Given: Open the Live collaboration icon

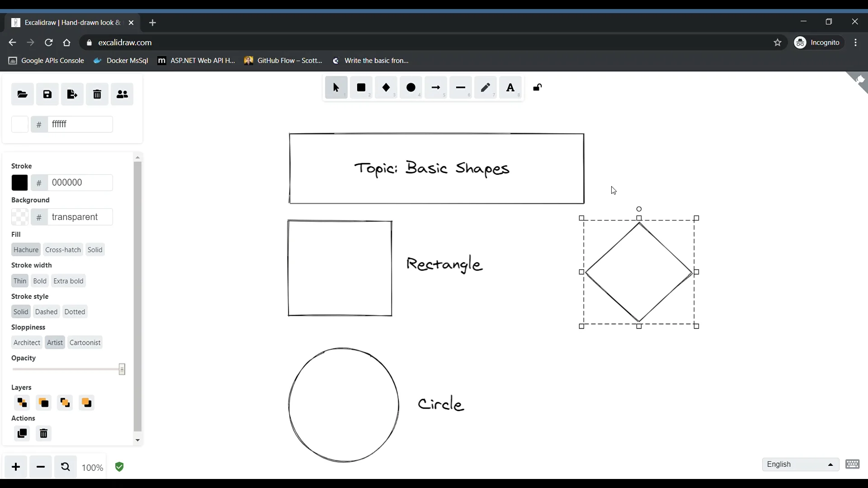Looking at the screenshot, I should (122, 94).
